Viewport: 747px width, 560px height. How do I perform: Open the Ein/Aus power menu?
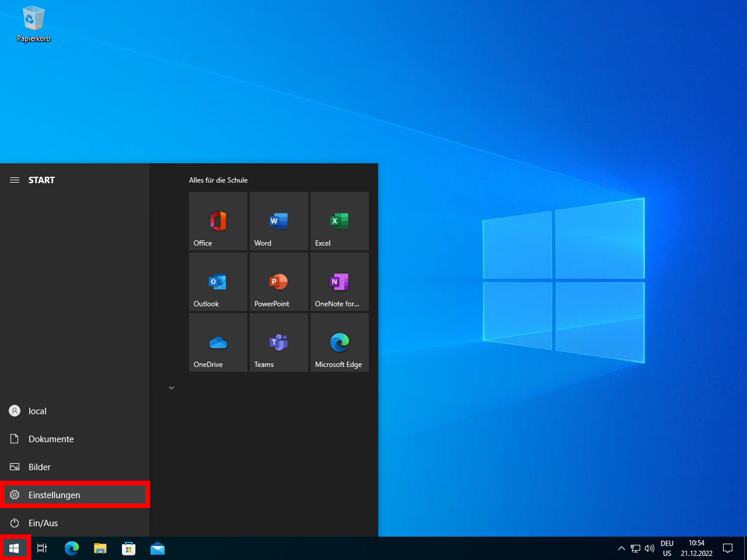click(75, 523)
